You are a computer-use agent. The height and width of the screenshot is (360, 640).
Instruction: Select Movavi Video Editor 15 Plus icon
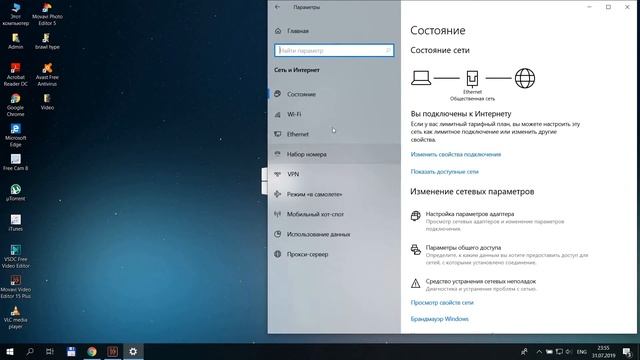16,287
